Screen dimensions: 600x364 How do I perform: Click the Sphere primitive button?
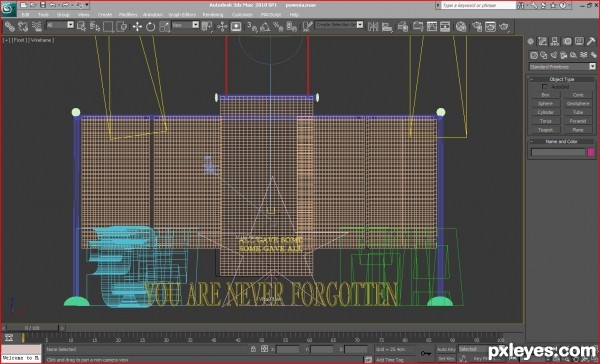coord(546,104)
